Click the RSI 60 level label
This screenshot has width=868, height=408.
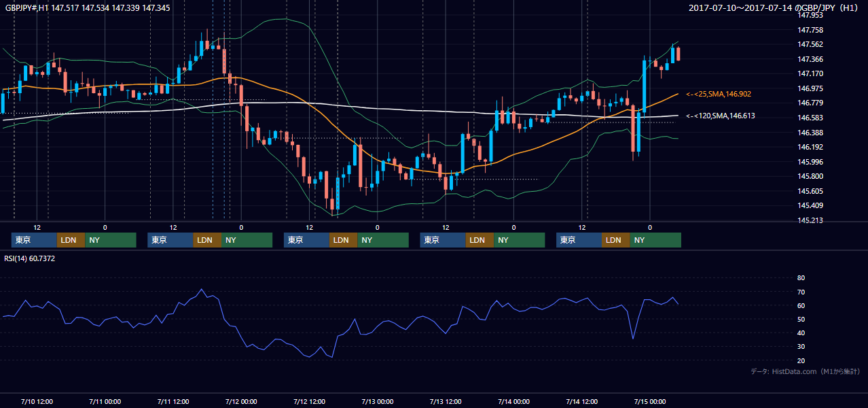pos(801,305)
